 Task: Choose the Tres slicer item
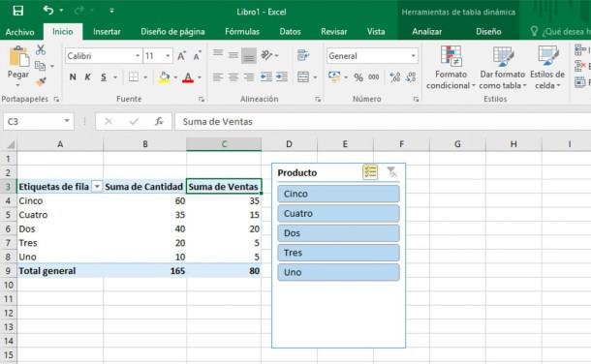point(338,253)
